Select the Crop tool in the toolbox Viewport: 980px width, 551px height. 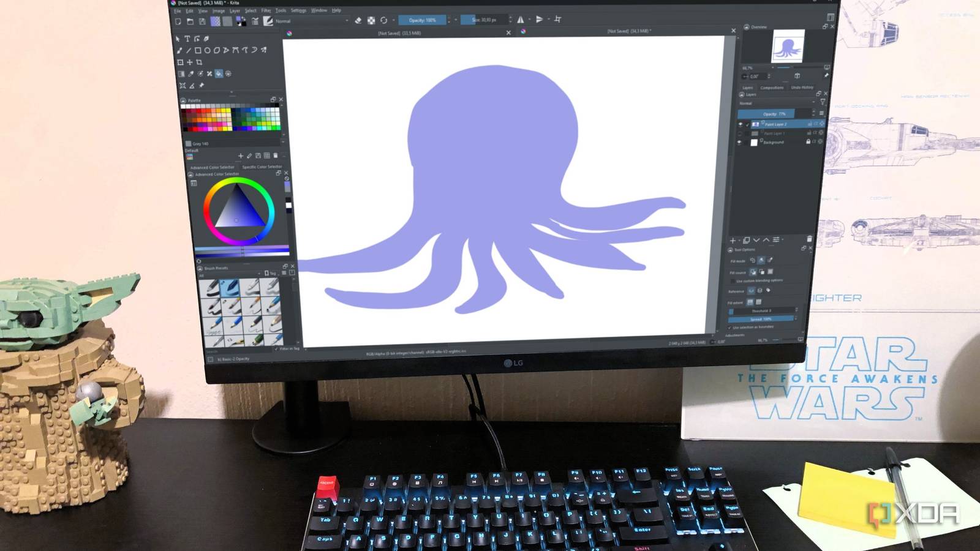click(x=199, y=62)
